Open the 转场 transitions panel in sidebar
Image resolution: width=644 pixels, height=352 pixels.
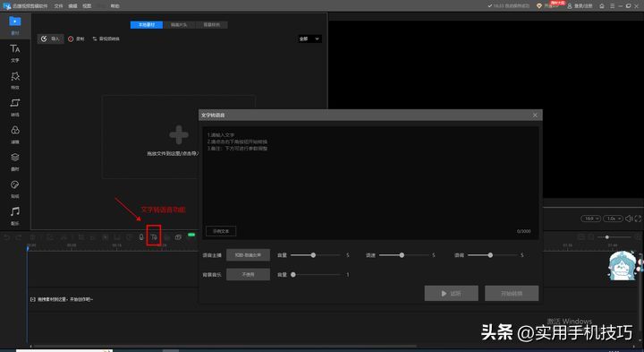click(x=15, y=107)
